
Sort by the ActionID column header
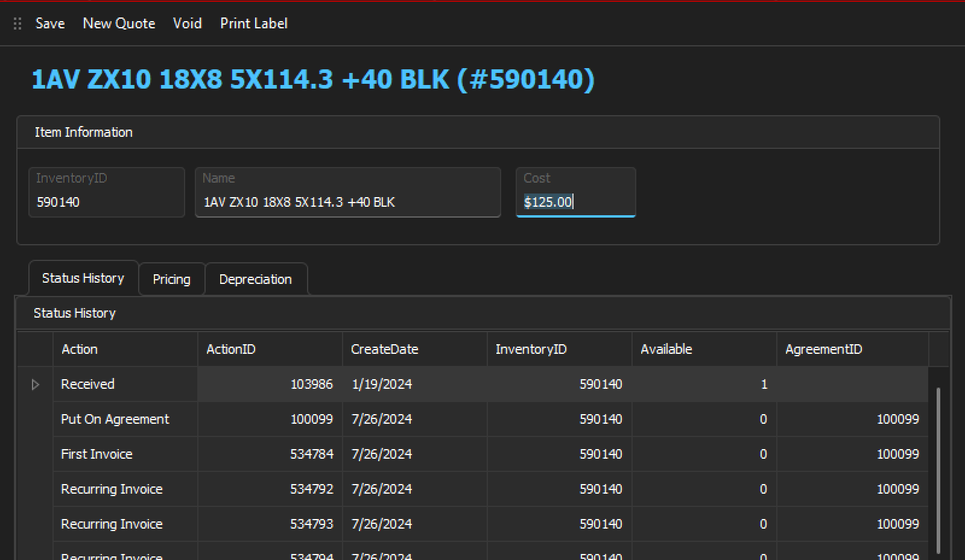click(270, 349)
